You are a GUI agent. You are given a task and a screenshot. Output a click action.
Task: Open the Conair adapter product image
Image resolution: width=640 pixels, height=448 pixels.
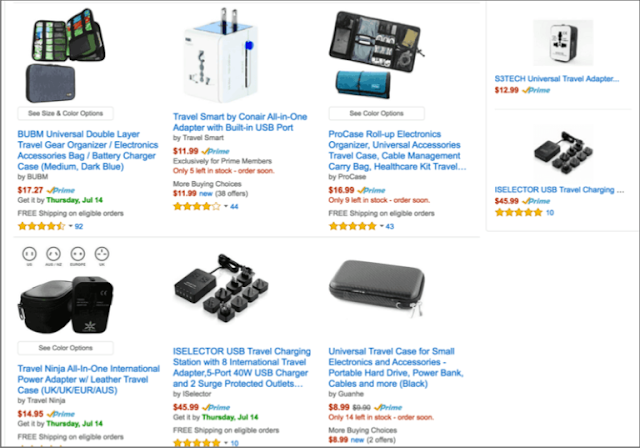coord(222,55)
